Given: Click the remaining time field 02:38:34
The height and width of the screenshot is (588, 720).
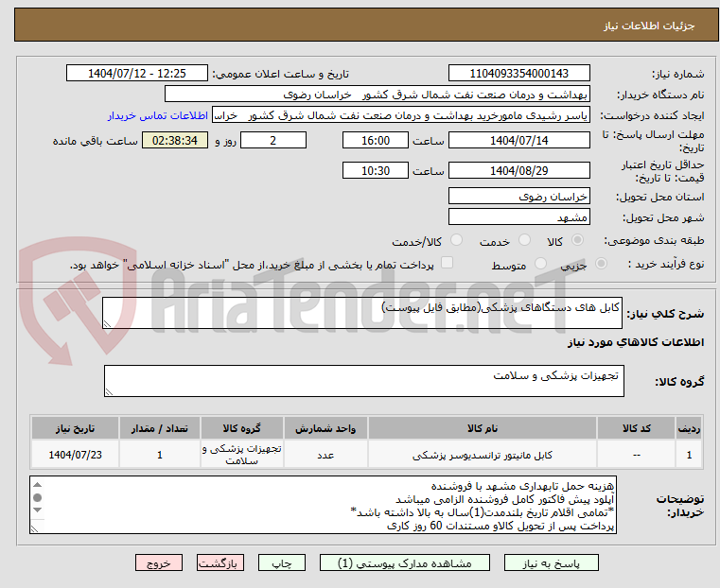Looking at the screenshot, I should [x=174, y=140].
